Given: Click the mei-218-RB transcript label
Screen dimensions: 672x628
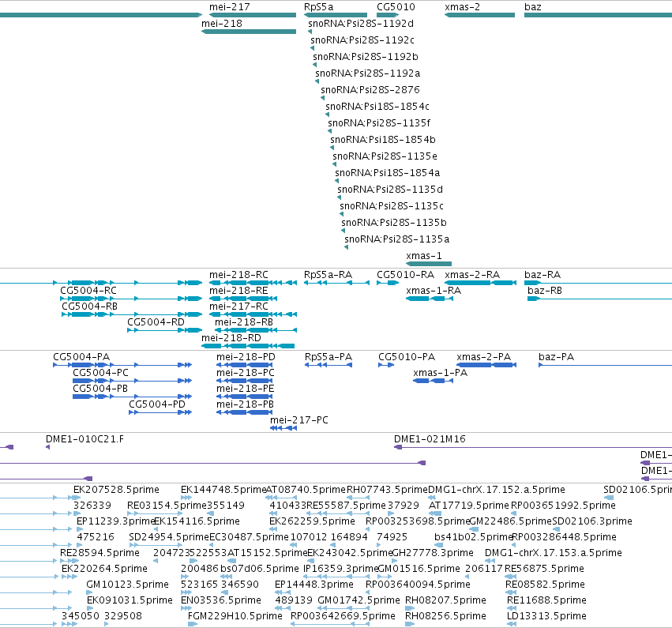Looking at the screenshot, I should coord(244,322).
